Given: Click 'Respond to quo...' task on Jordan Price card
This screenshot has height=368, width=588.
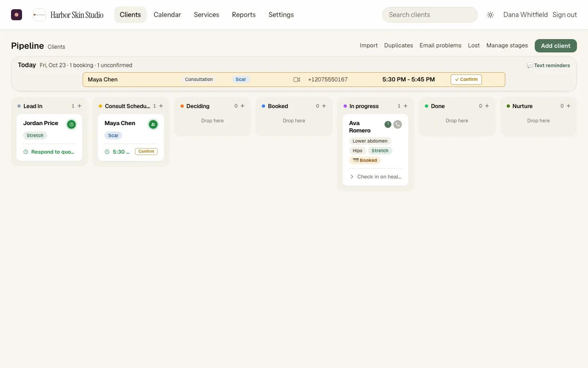Looking at the screenshot, I should coord(49,152).
